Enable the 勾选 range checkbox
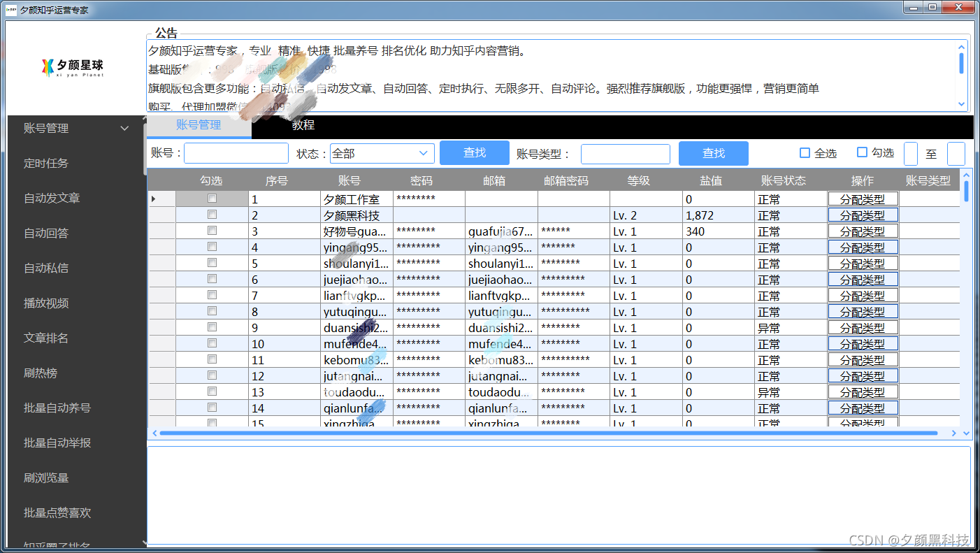The height and width of the screenshot is (553, 980). pos(862,152)
